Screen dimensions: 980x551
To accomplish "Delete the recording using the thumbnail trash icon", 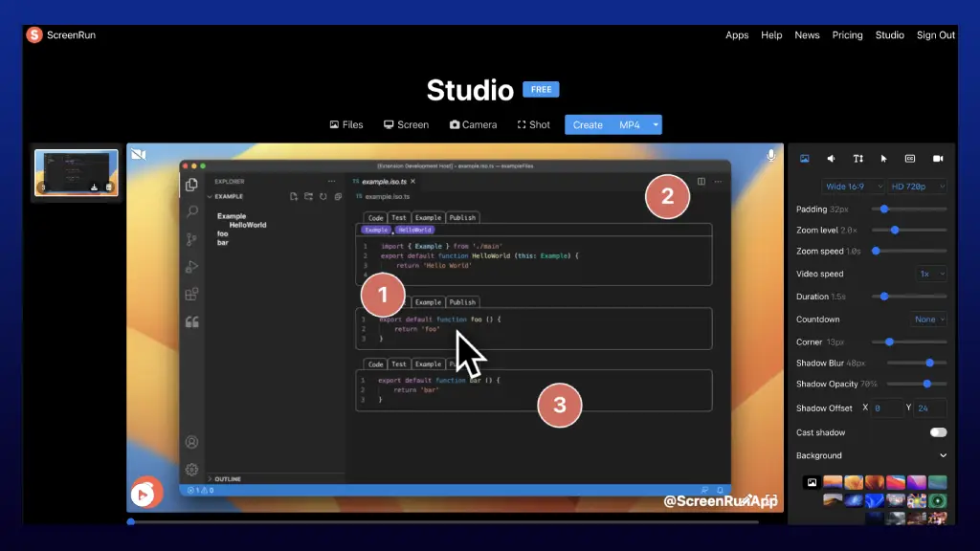I will [x=109, y=187].
